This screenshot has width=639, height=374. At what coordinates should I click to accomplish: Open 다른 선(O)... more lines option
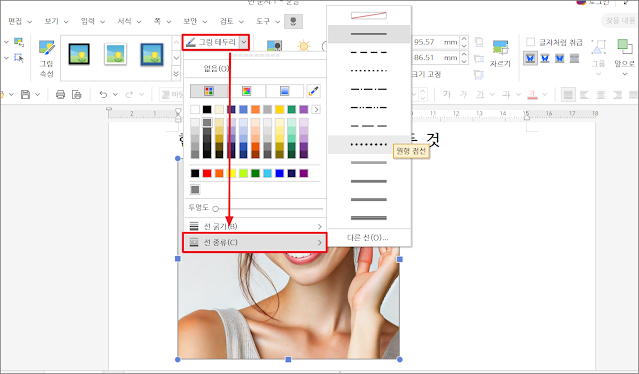click(x=368, y=238)
